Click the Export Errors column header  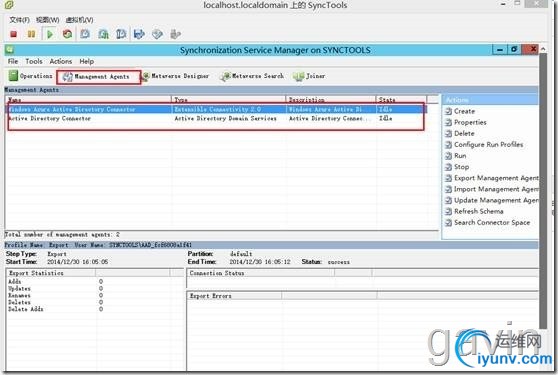[x=234, y=296]
